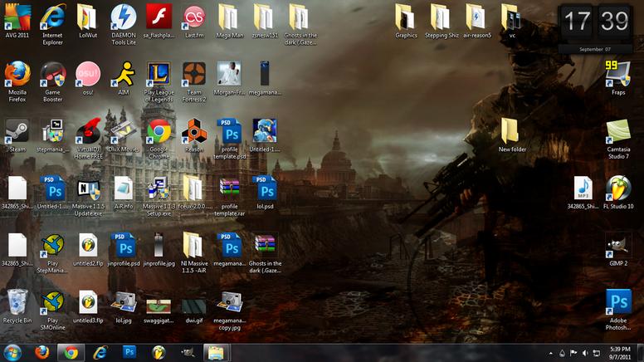The image size is (644, 362).
Task: Open the Morgan-Fr... image file
Action: pos(230,78)
